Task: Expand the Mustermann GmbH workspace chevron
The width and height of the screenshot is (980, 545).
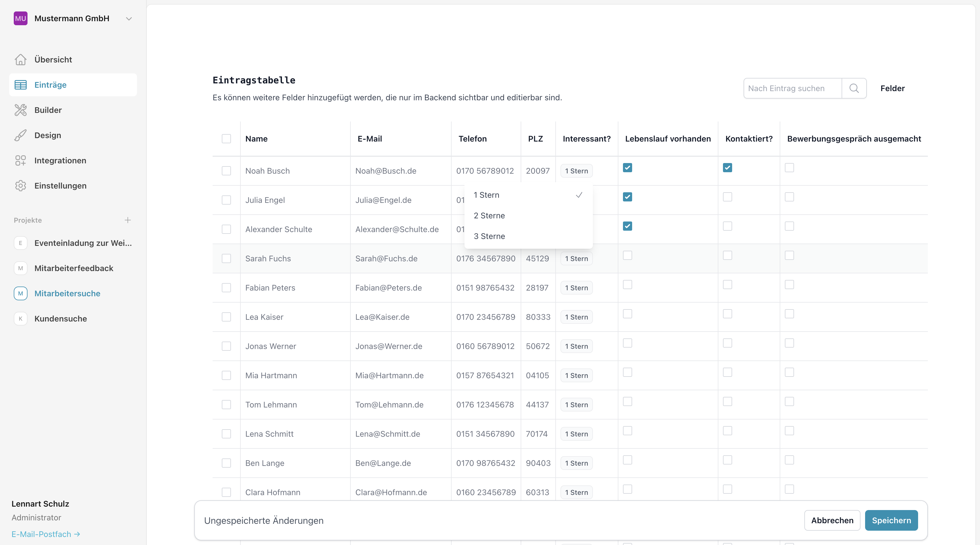Action: [129, 19]
